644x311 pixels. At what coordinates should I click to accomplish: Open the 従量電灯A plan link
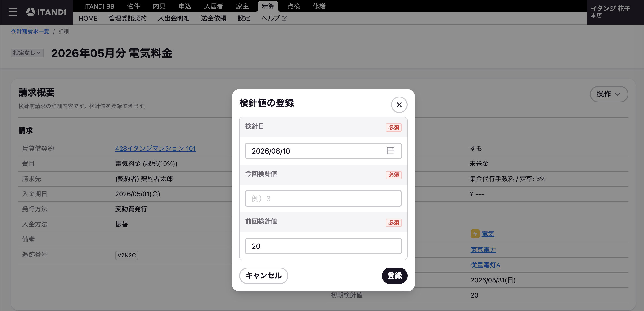point(486,265)
